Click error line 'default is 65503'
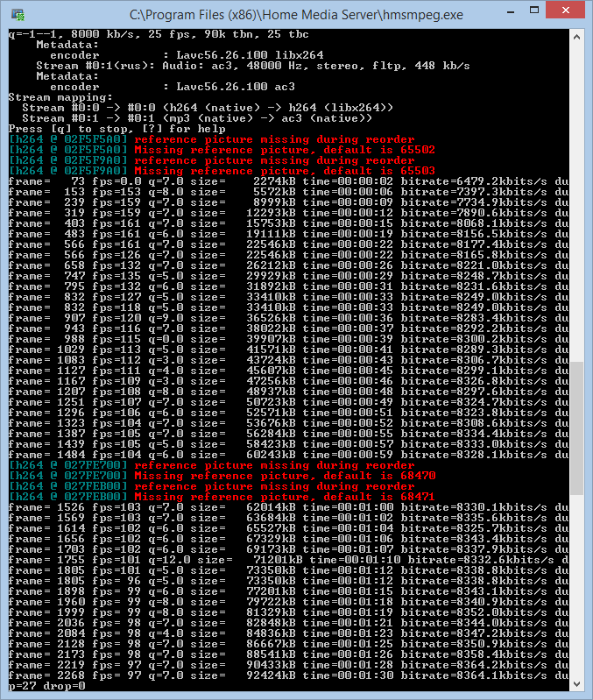The width and height of the screenshot is (593, 700). (x=222, y=171)
